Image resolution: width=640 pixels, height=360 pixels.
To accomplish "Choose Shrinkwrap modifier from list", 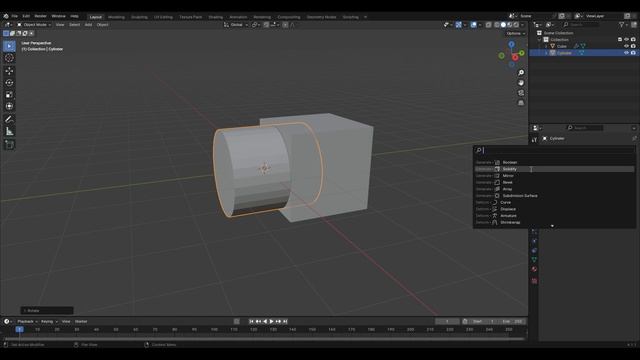I will [554, 222].
